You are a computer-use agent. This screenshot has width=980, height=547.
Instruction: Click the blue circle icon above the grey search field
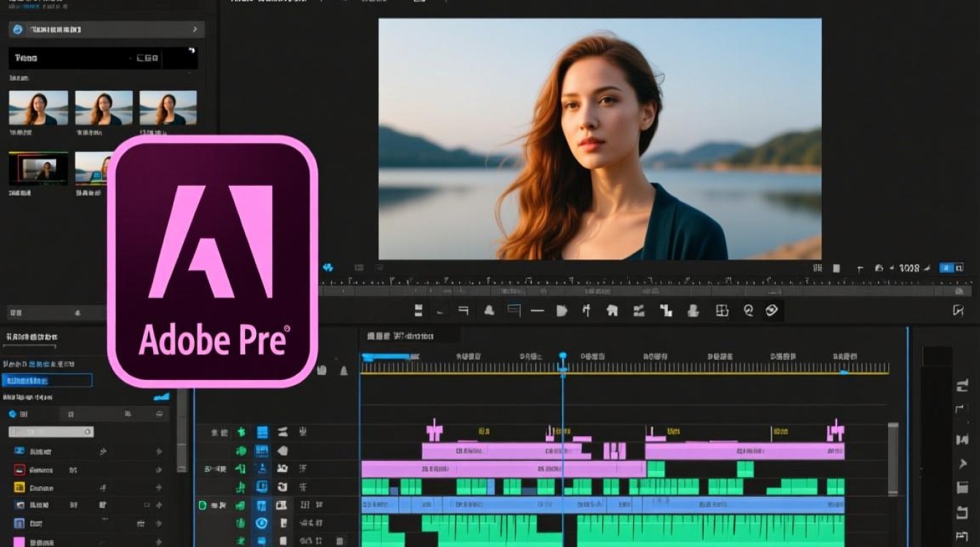[12, 414]
